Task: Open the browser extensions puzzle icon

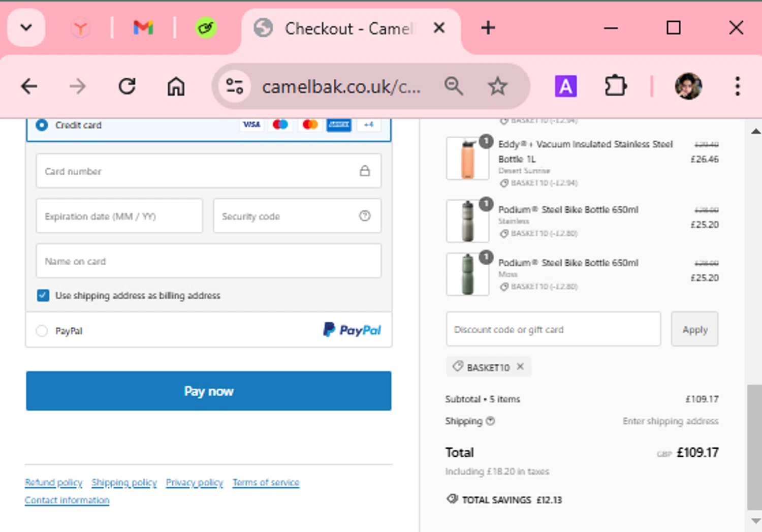Action: coord(615,86)
